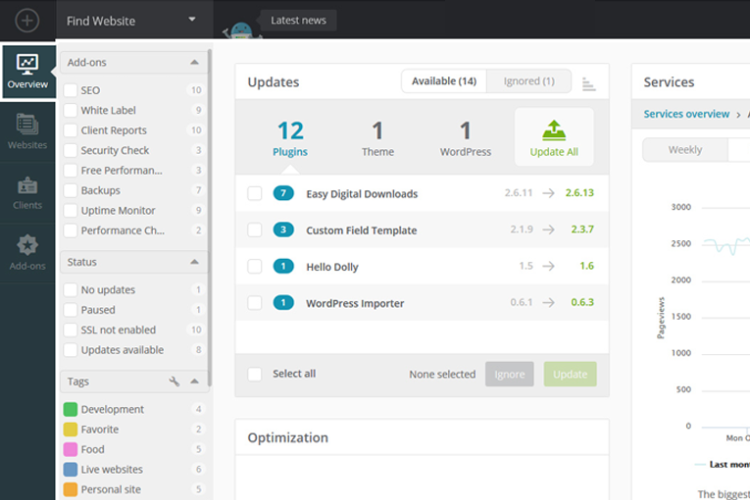The height and width of the screenshot is (500, 750).
Task: Click the sort icon in Updates header
Action: [589, 83]
